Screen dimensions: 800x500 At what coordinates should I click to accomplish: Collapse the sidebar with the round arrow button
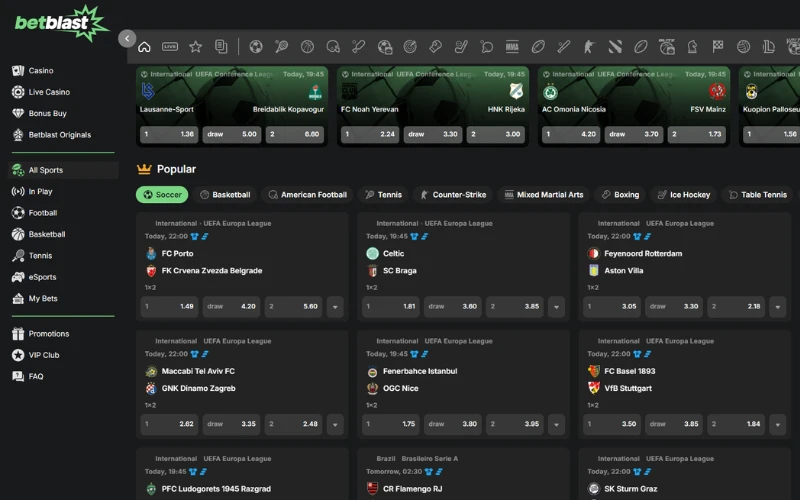point(127,38)
